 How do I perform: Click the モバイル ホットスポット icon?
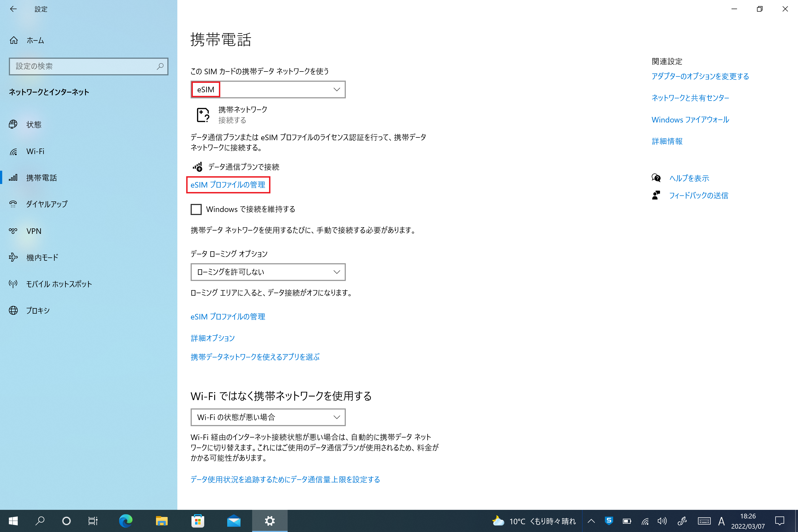pyautogui.click(x=13, y=284)
